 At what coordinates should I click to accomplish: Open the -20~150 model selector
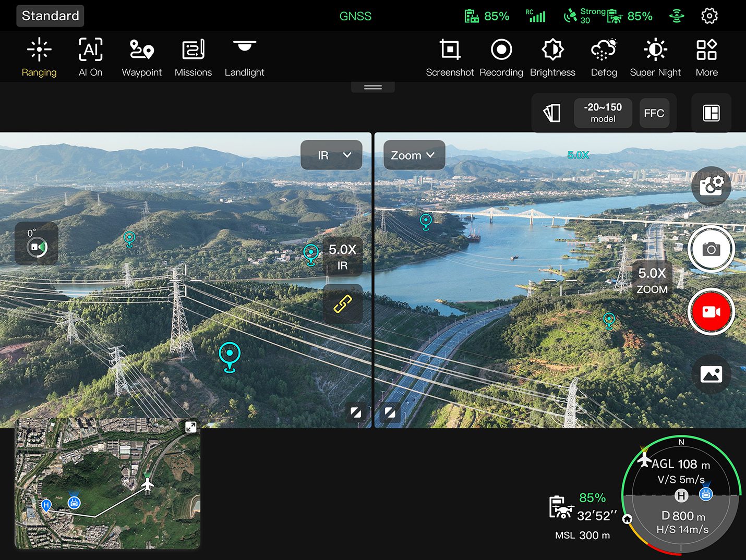603,113
